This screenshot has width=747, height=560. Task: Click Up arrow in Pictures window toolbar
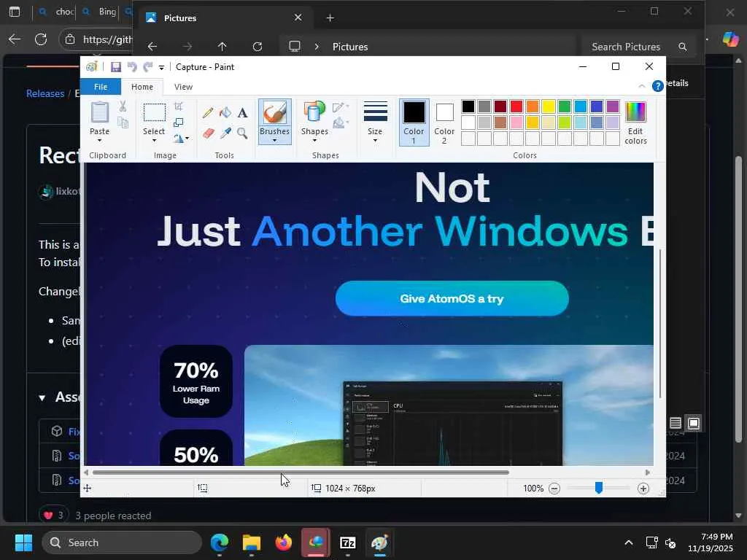222,47
